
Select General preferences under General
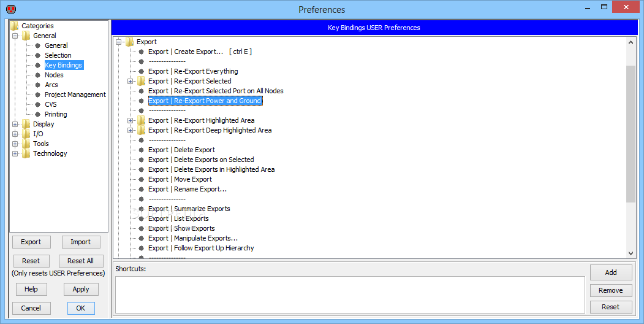56,45
